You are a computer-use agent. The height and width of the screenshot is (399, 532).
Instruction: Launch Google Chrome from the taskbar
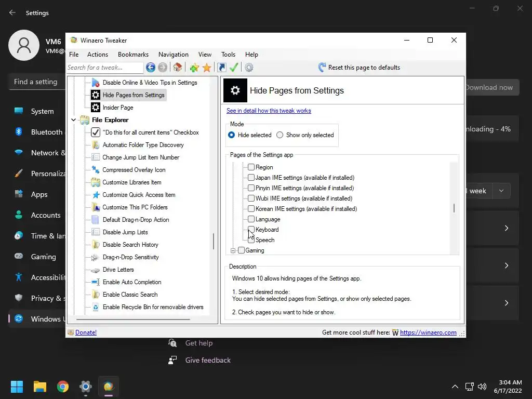pyautogui.click(x=63, y=387)
